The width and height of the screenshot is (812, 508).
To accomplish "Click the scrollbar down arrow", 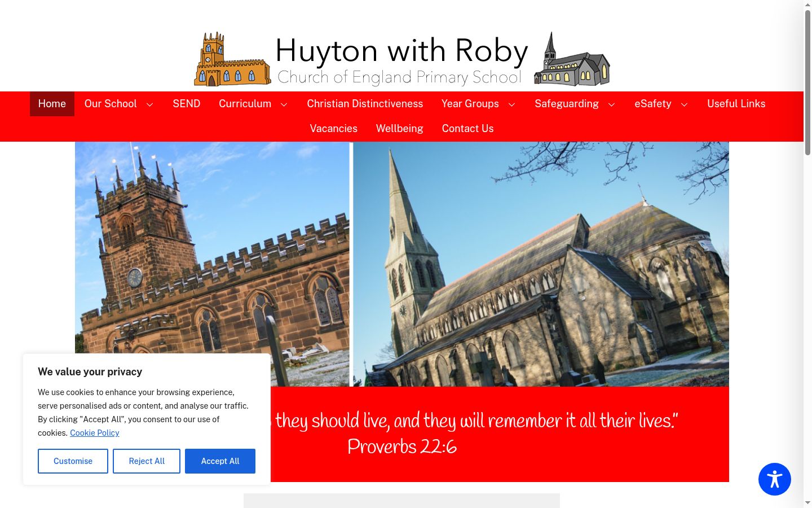I will point(807,502).
